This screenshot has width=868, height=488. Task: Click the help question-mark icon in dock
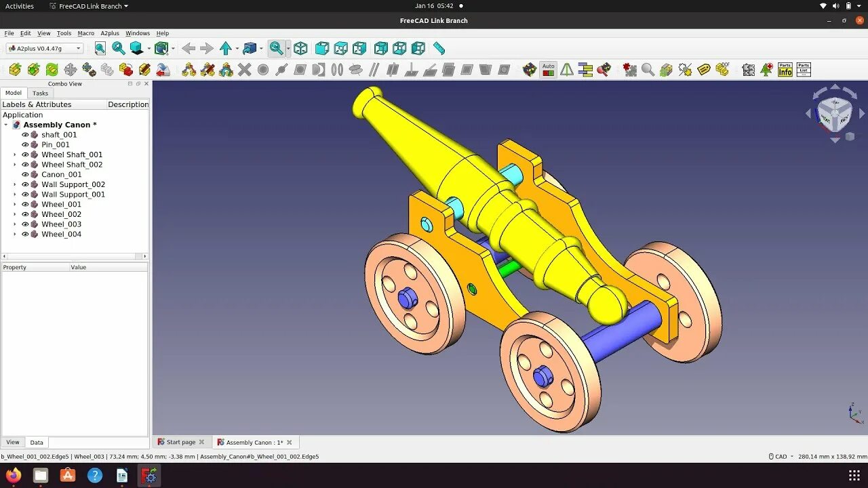pyautogui.click(x=95, y=475)
